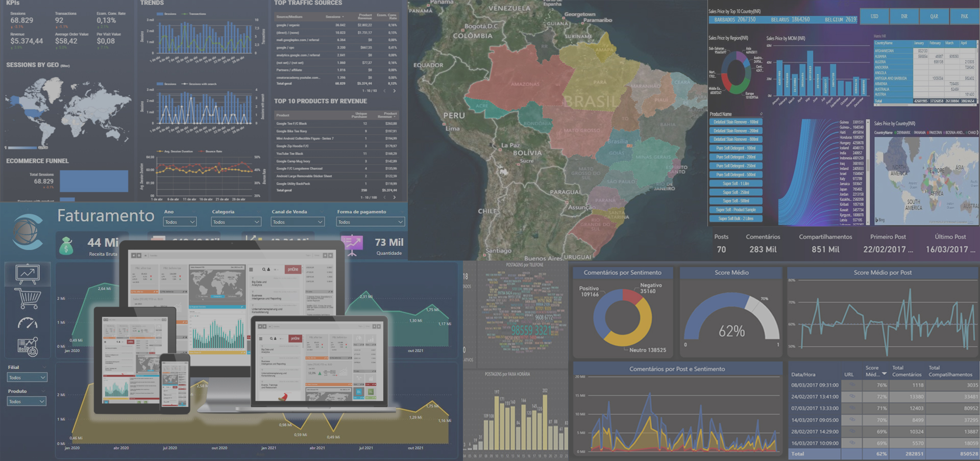Select Detafast Stain Remover - 200ml slicer
The width and height of the screenshot is (980, 461).
point(736,131)
